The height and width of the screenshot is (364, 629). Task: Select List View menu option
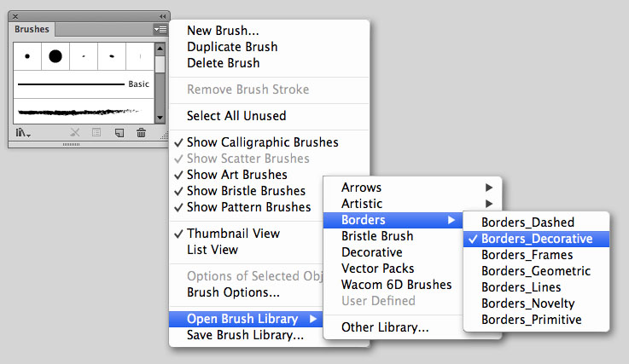pyautogui.click(x=213, y=250)
